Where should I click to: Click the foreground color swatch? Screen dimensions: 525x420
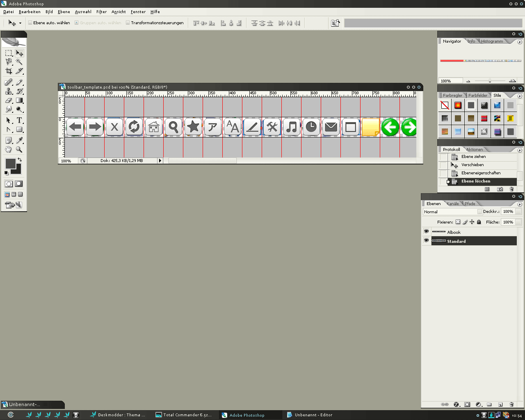coord(10,164)
